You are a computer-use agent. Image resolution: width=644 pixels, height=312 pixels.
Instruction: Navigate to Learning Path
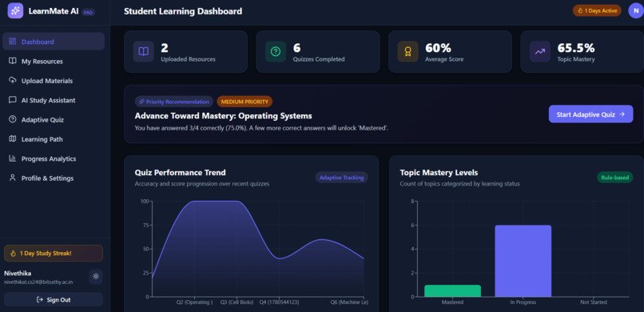click(54, 139)
